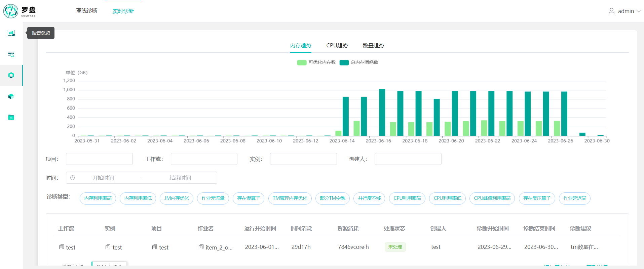Toggle the CPU利用率高 diagnosis tag

[x=407, y=198]
